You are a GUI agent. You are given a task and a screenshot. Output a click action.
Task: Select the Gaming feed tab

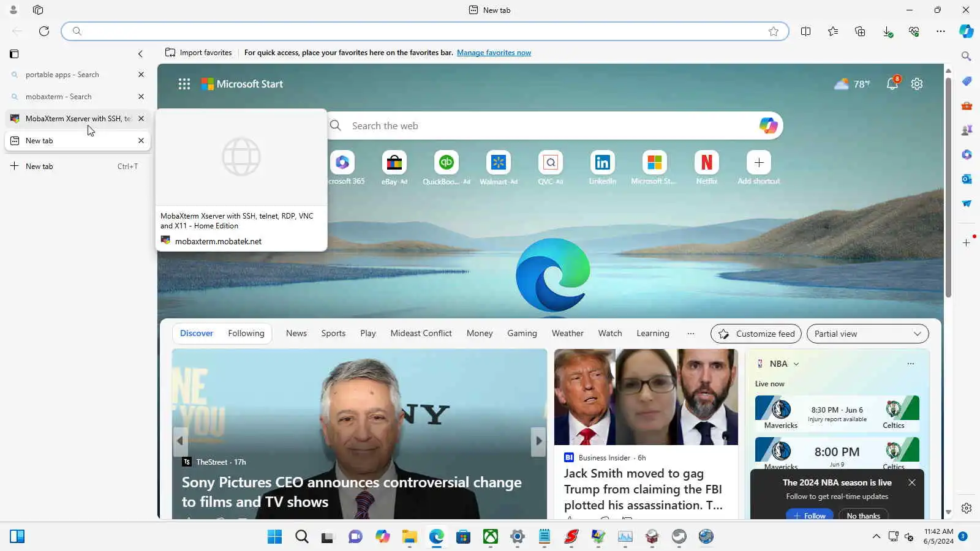point(522,334)
